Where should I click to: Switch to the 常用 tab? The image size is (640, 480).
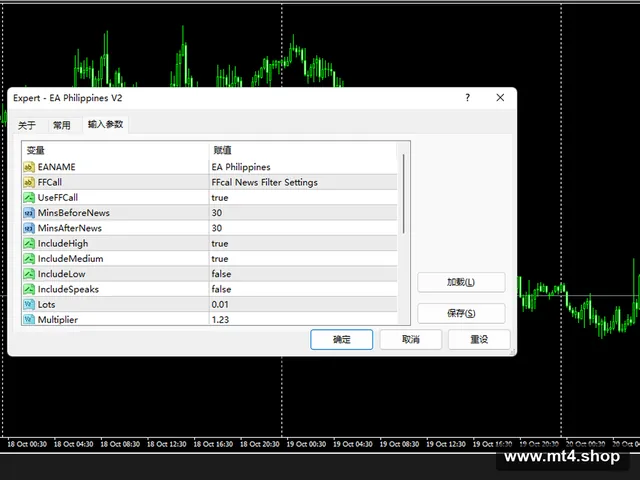(62, 125)
